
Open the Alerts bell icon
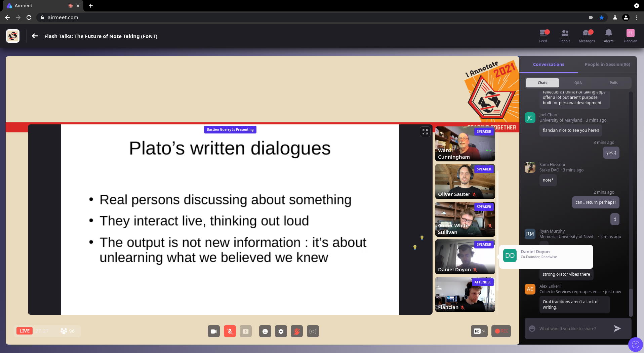point(608,36)
